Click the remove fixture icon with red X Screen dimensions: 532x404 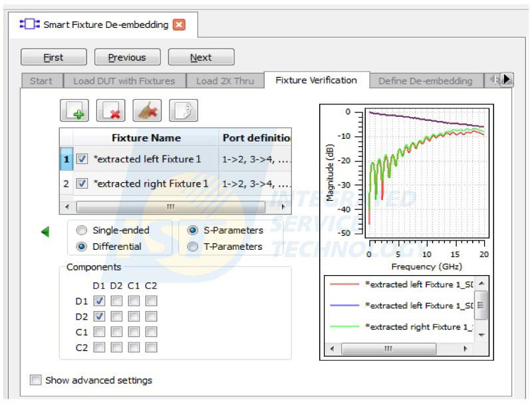point(110,110)
